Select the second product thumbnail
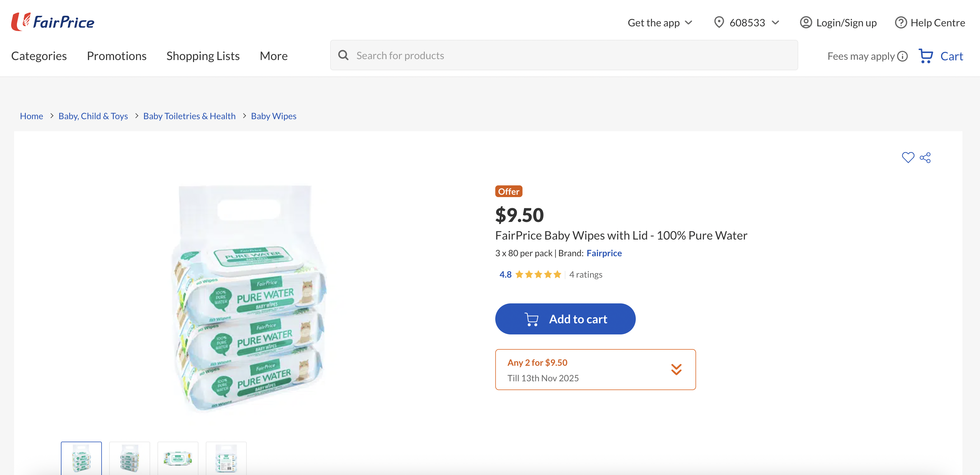980x475 pixels. click(129, 458)
